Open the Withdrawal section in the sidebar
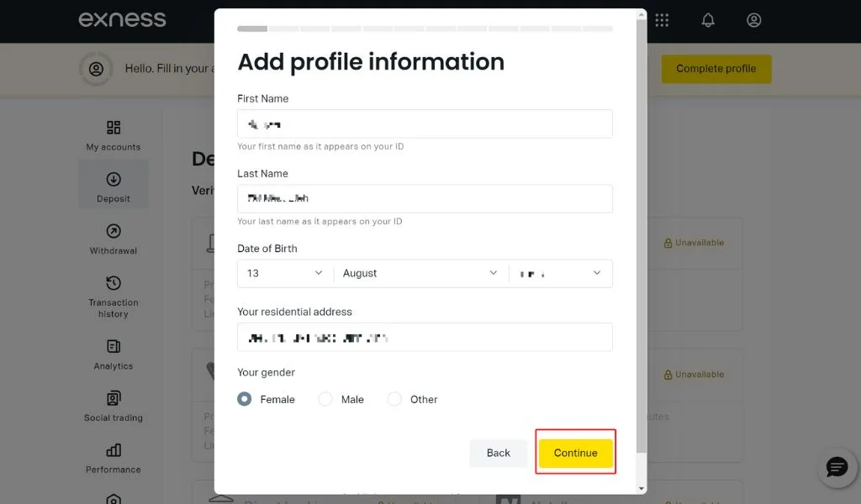 coord(113,240)
